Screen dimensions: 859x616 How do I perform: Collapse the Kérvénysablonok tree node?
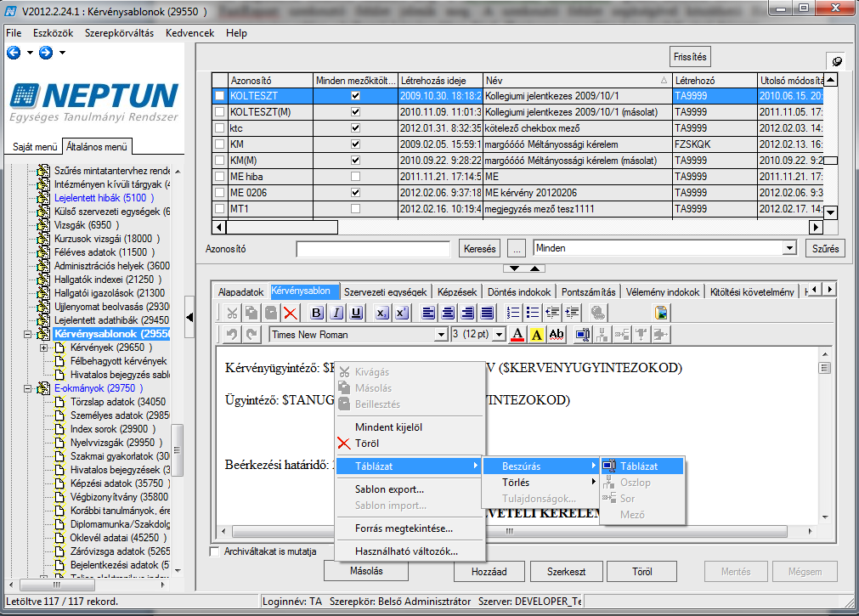tap(27, 334)
